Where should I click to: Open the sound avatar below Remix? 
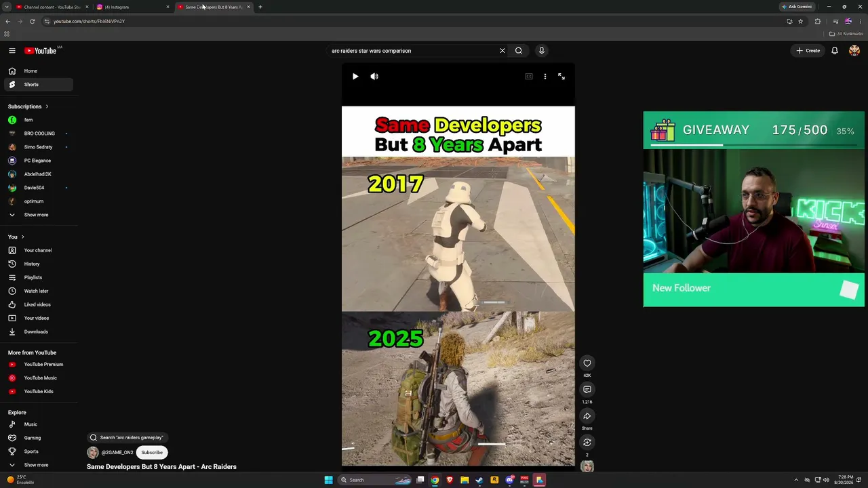pos(587,466)
